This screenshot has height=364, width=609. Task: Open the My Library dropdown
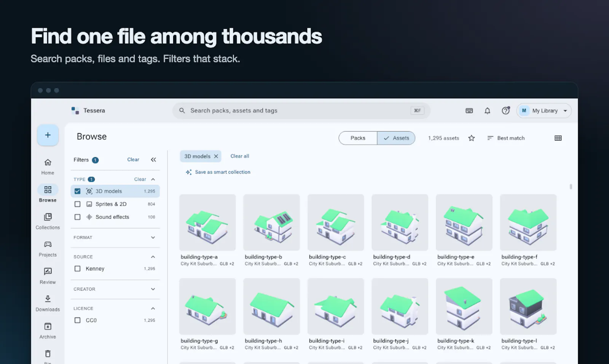(x=544, y=111)
